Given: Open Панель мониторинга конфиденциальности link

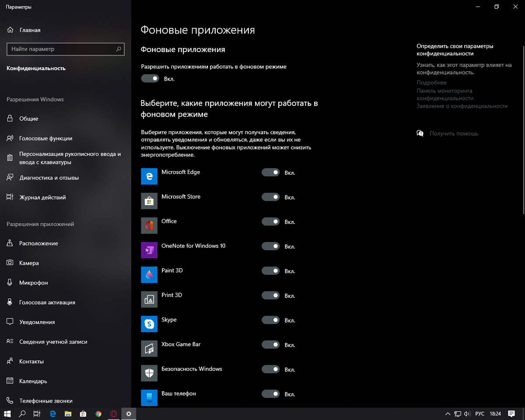Looking at the screenshot, I should pyautogui.click(x=445, y=94).
